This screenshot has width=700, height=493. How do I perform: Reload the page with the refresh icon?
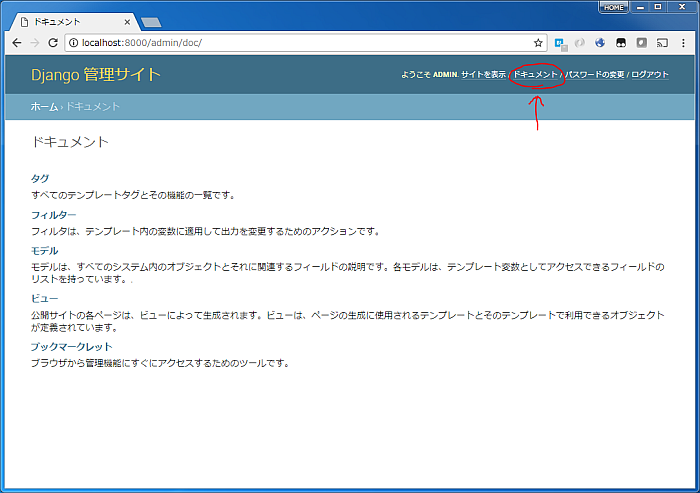tap(53, 43)
